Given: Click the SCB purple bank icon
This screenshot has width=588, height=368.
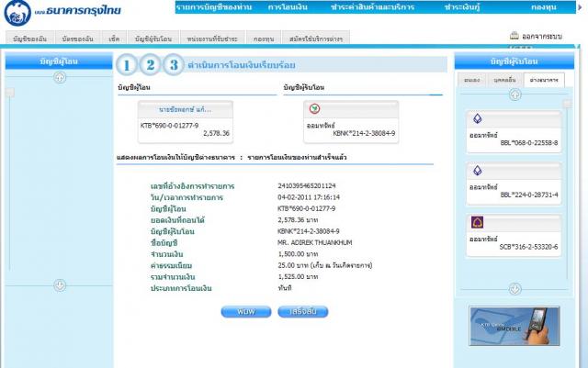Looking at the screenshot, I should (477, 223).
